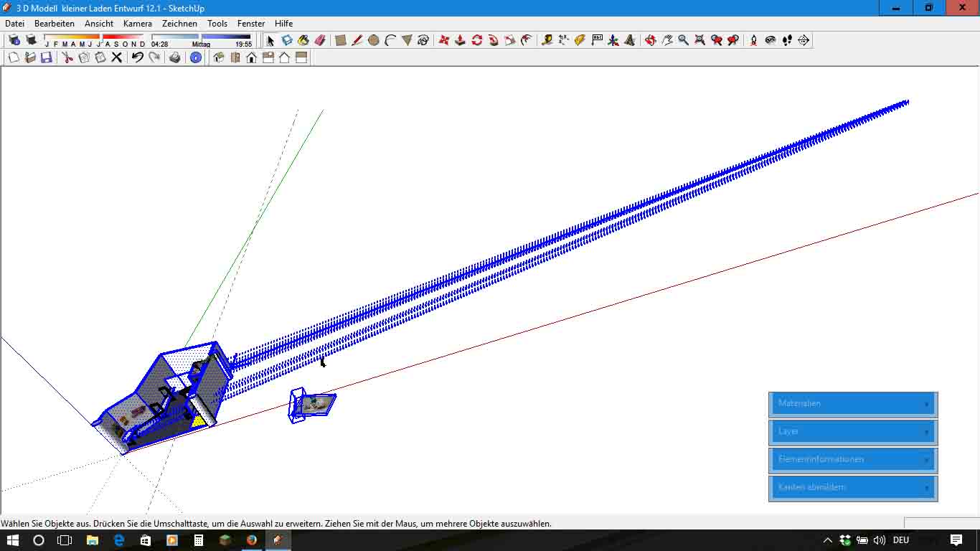The image size is (980, 551).
Task: Select the Eraser tool
Action: coord(320,40)
